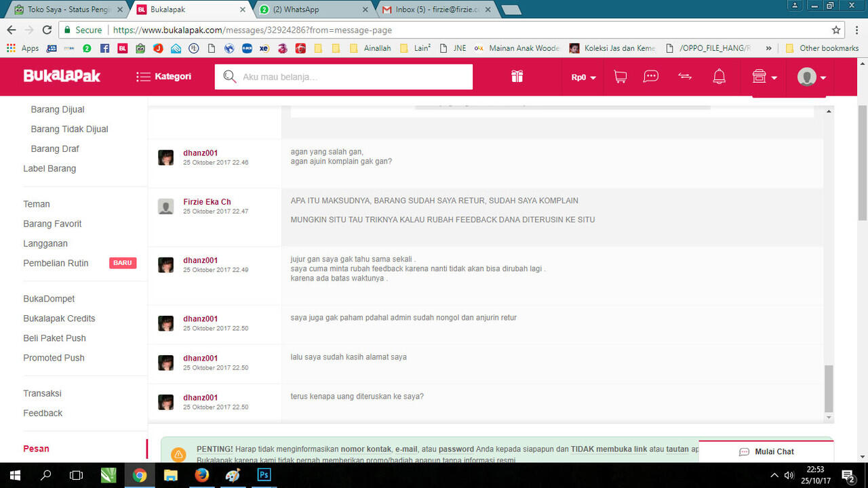Open Feedback in sidebar
Viewport: 868px width, 488px height.
43,413
